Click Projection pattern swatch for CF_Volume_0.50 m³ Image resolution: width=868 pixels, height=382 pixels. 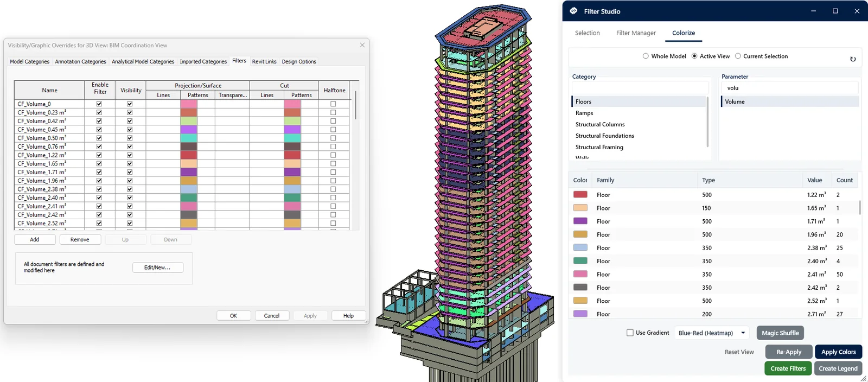[x=189, y=138]
